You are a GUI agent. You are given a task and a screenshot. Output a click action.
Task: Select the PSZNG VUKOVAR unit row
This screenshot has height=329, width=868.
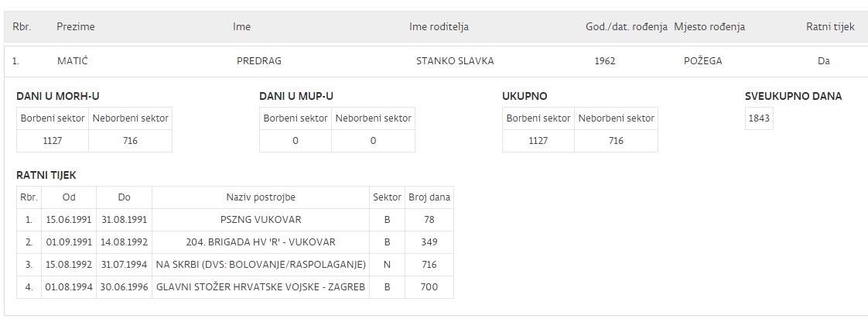(x=261, y=220)
